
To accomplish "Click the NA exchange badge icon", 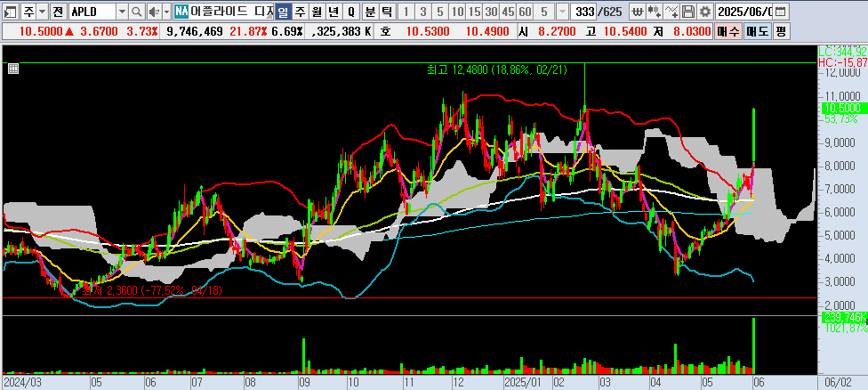I will pos(181,11).
